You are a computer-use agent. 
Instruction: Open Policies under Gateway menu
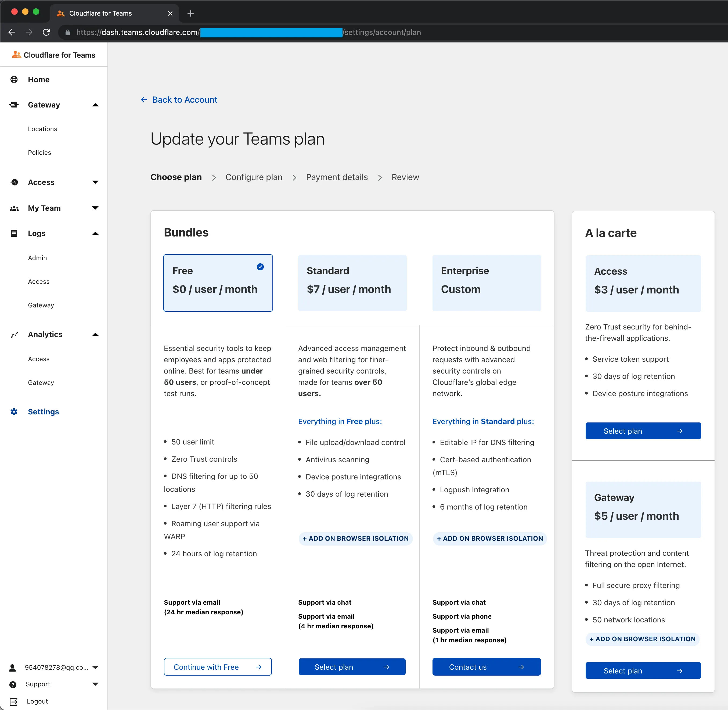(x=39, y=153)
